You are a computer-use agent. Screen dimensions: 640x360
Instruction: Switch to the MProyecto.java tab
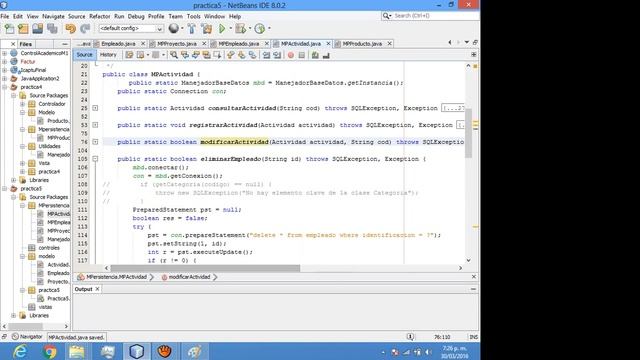pos(177,43)
